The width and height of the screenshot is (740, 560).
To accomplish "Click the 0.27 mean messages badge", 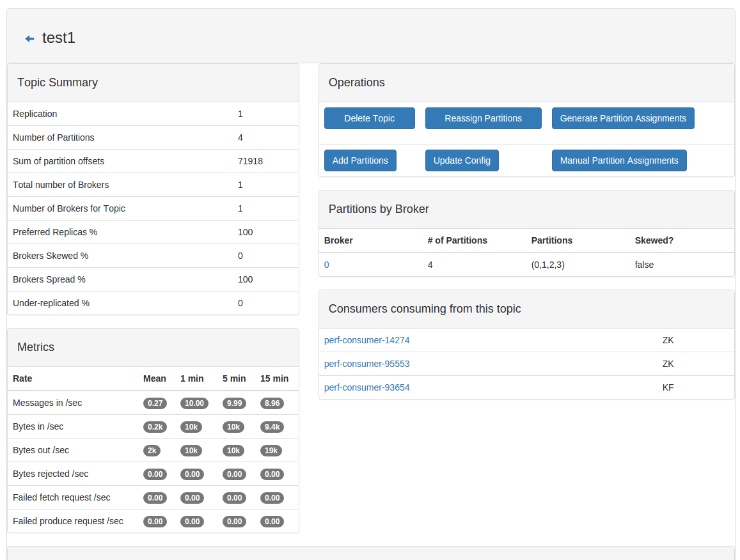I will (155, 403).
